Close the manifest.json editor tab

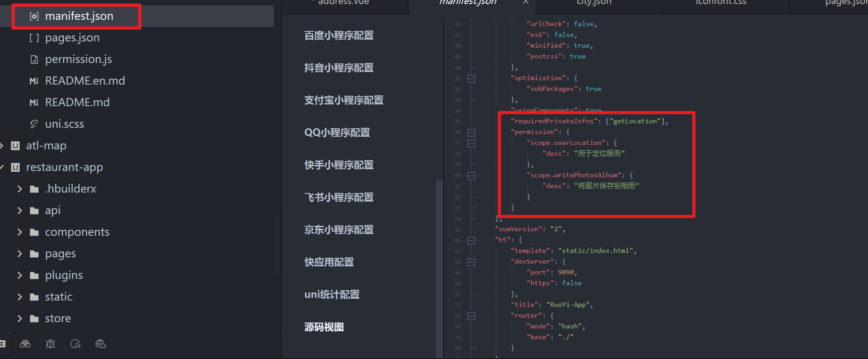[x=526, y=2]
